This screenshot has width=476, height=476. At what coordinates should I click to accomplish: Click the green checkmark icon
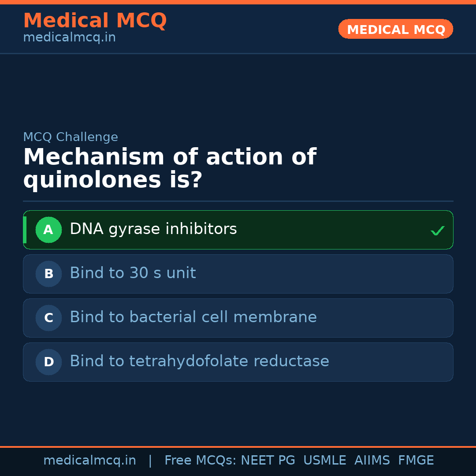tap(437, 231)
